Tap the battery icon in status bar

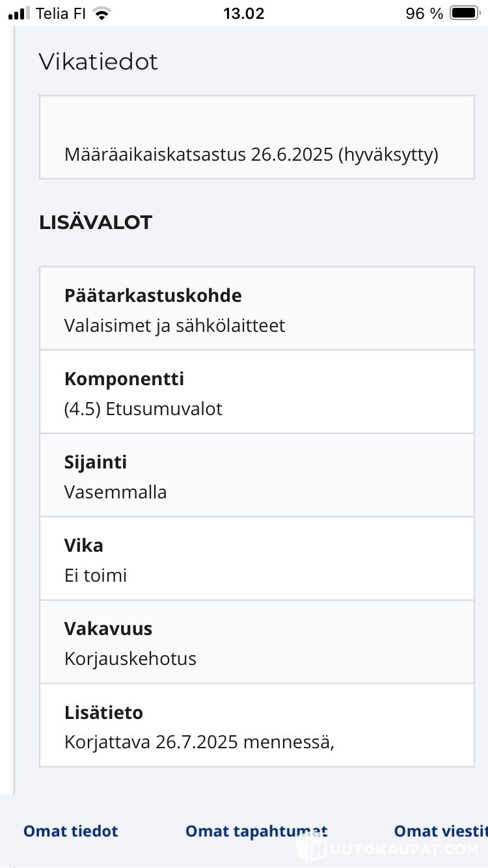465,13
